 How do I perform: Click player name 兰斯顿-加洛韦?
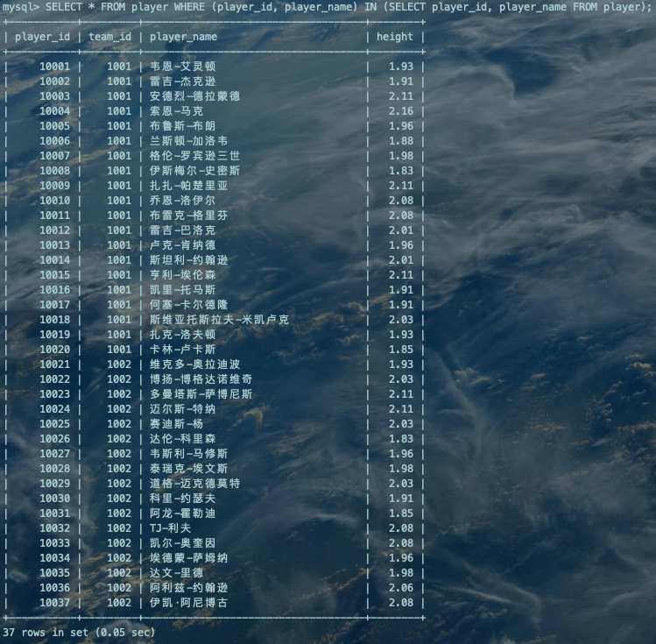coord(188,140)
